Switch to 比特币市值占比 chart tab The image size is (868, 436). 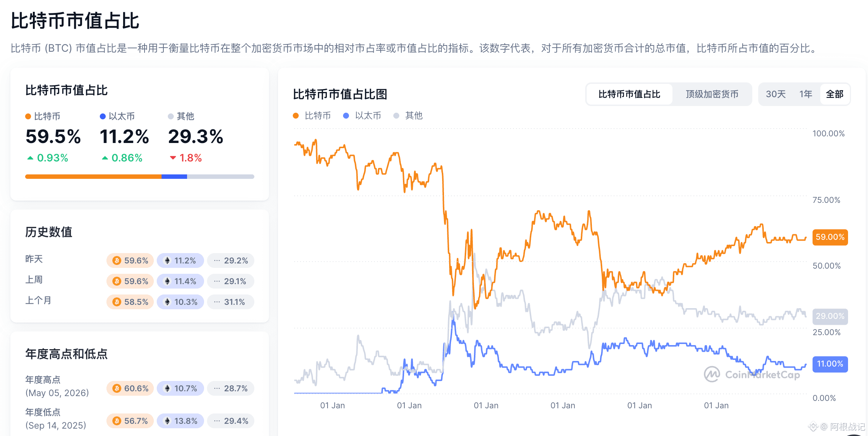[x=629, y=94]
